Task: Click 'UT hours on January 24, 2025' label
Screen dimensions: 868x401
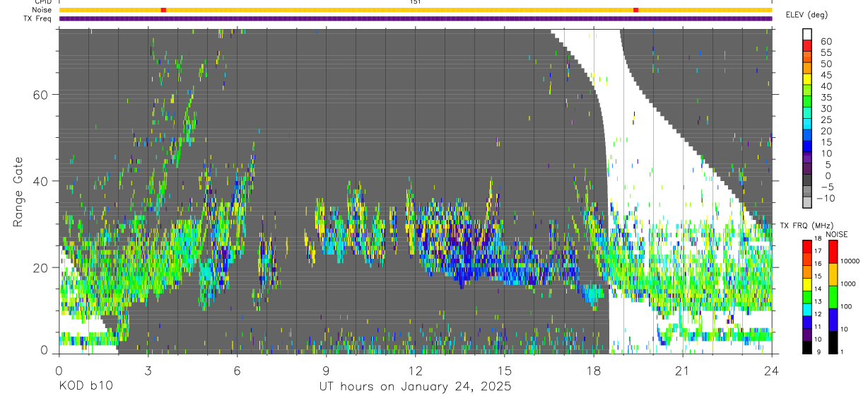Action: pos(416,387)
